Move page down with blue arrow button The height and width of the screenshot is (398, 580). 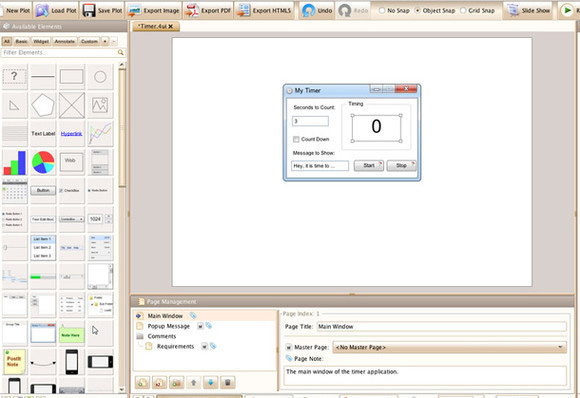[x=210, y=382]
